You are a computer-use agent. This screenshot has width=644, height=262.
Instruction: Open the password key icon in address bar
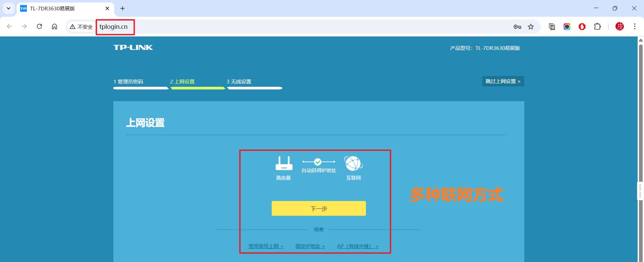pyautogui.click(x=517, y=27)
